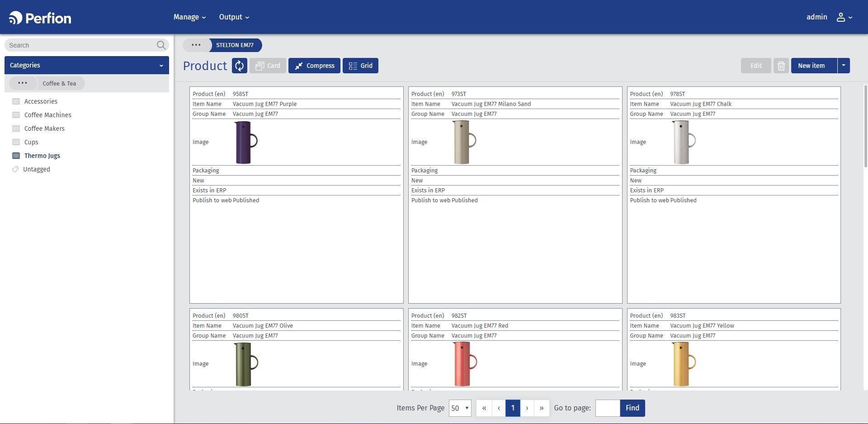Image resolution: width=868 pixels, height=424 pixels.
Task: Click the admin username label
Action: (x=817, y=17)
